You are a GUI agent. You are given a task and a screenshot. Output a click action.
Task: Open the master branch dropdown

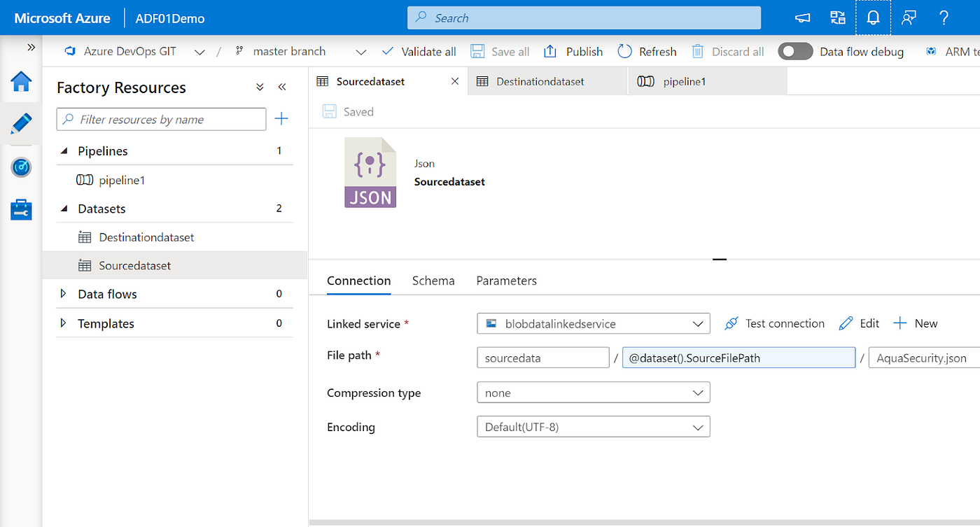(300, 51)
